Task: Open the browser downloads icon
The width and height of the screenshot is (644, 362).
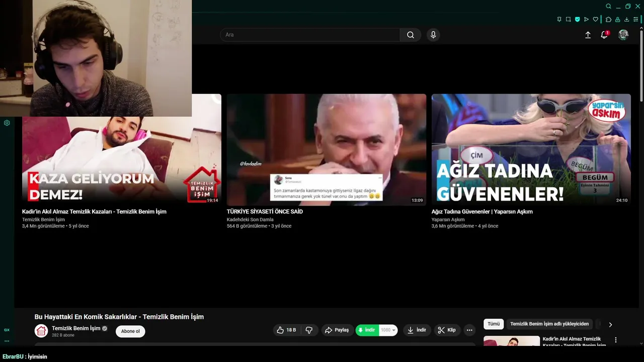Action: [626, 19]
